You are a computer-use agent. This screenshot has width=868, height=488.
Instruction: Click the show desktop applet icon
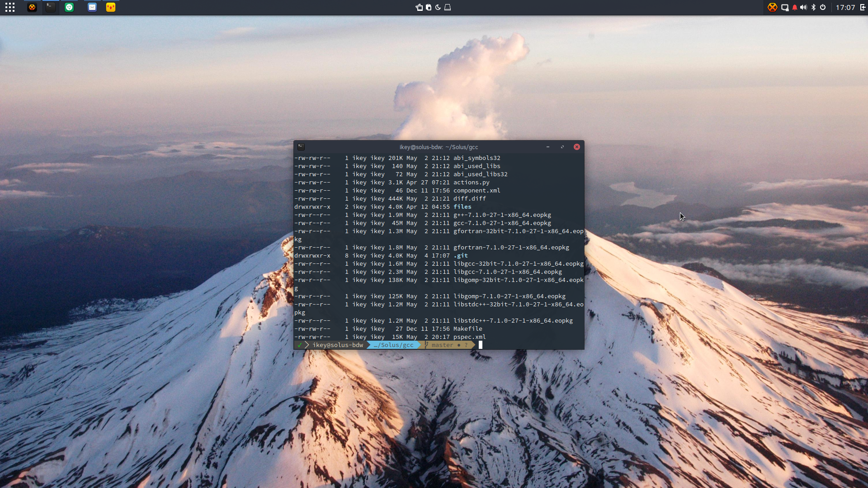[419, 7]
